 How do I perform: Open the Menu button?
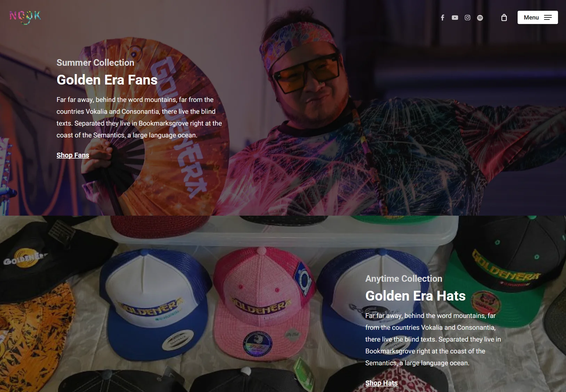(537, 17)
